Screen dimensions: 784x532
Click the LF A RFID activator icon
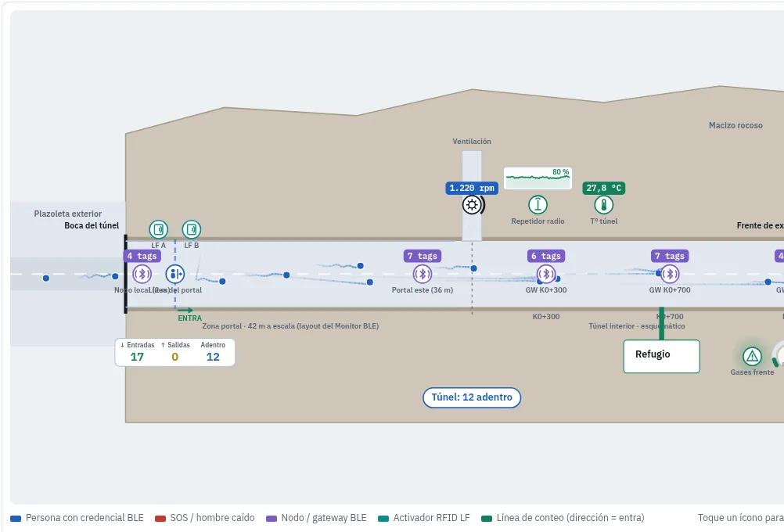coord(159,229)
